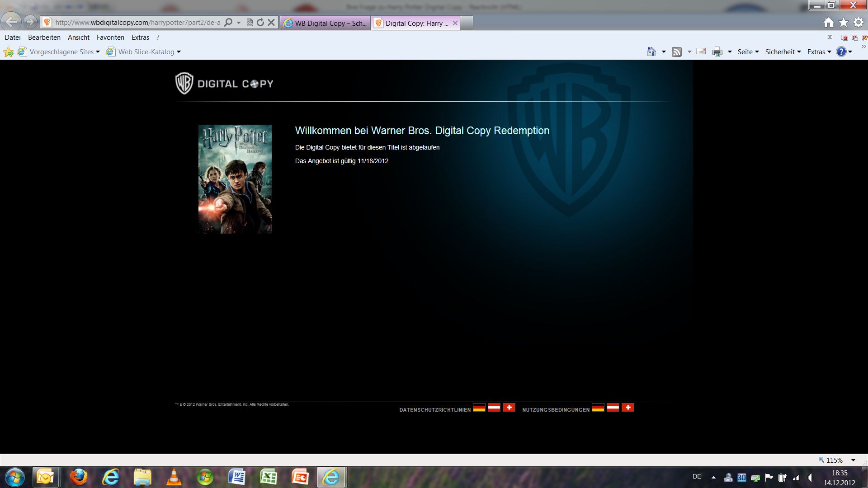Viewport: 868px width, 488px height.
Task: Click the address bar URL field
Action: 138,23
